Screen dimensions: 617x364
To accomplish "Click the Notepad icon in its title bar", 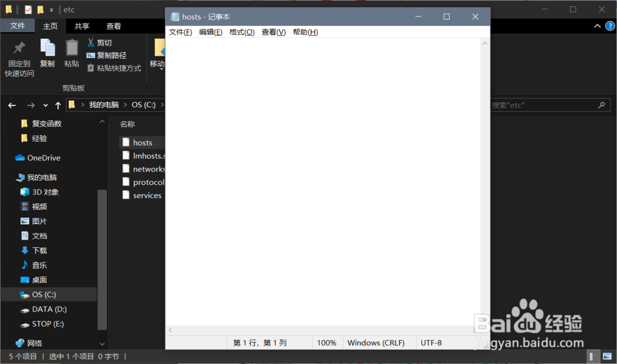I will tap(175, 17).
